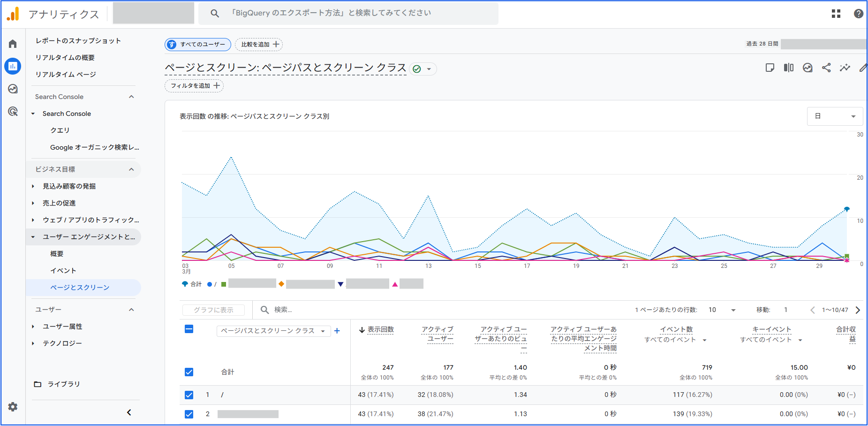Collapse the left navigation with chevron
Screen dimensions: 868x426
pos(129,412)
